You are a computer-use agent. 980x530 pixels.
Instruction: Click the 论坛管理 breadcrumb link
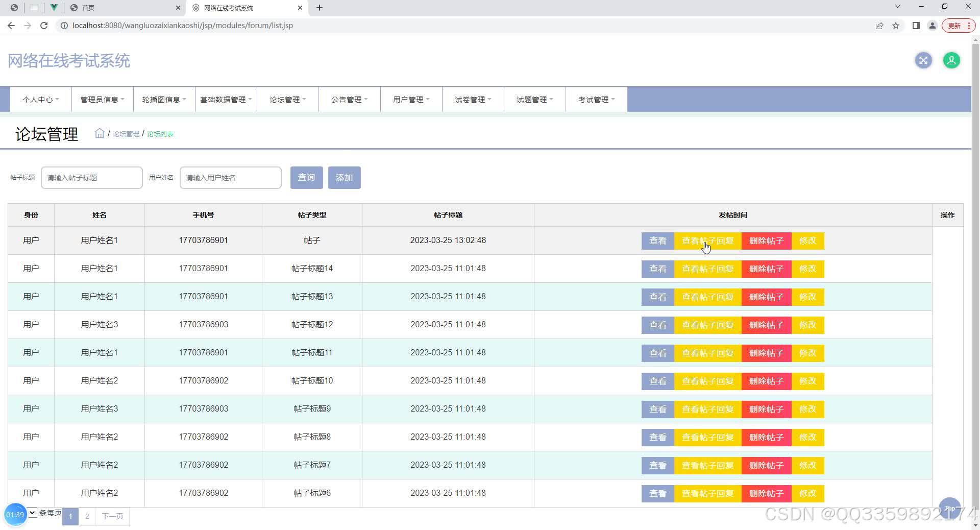pyautogui.click(x=126, y=134)
